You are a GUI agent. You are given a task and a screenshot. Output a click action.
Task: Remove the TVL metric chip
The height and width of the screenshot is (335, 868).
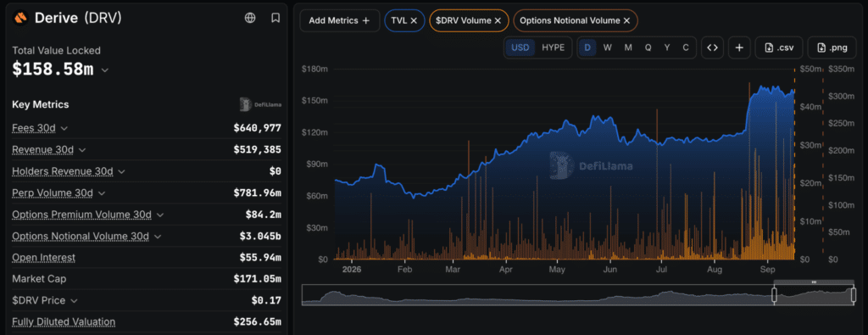(414, 20)
